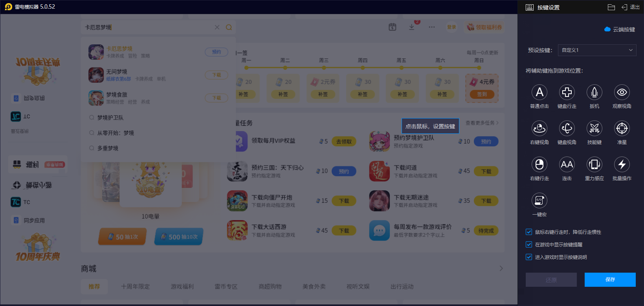Select the 普通点击 (normal tap) key icon
This screenshot has width=644, height=306.
[539, 92]
